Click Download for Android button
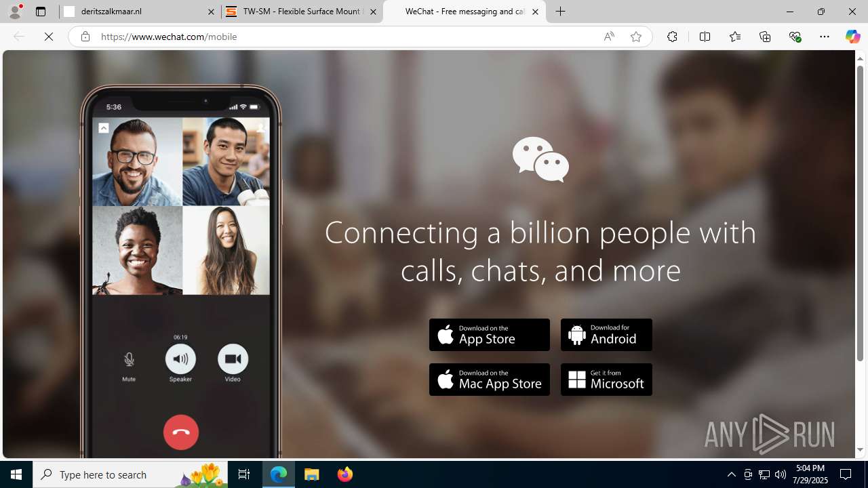This screenshot has width=868, height=488. coord(606,335)
